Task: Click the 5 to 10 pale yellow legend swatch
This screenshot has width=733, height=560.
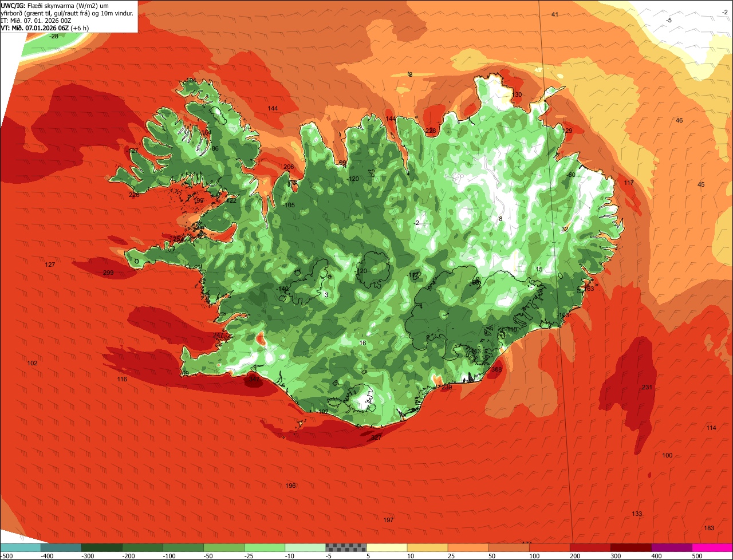Action: [387, 547]
